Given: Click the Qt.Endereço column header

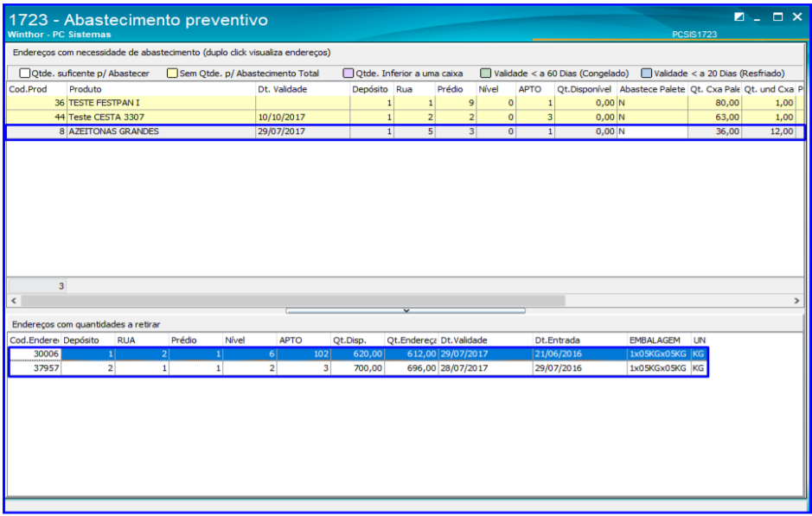Looking at the screenshot, I should (411, 340).
